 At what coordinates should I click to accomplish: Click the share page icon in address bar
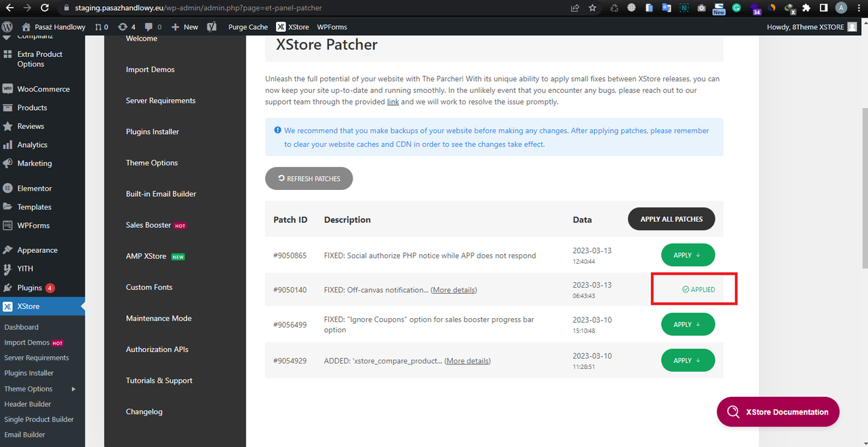click(575, 8)
